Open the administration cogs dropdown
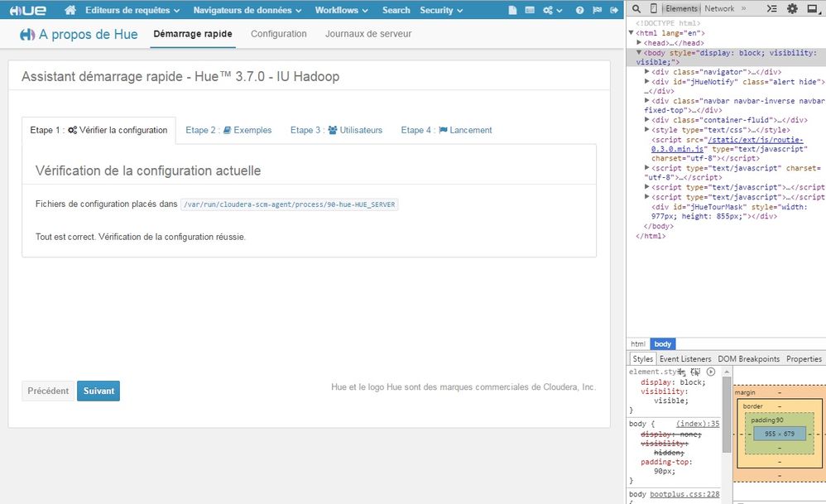Viewport: 826px width, 504px height. [x=550, y=9]
